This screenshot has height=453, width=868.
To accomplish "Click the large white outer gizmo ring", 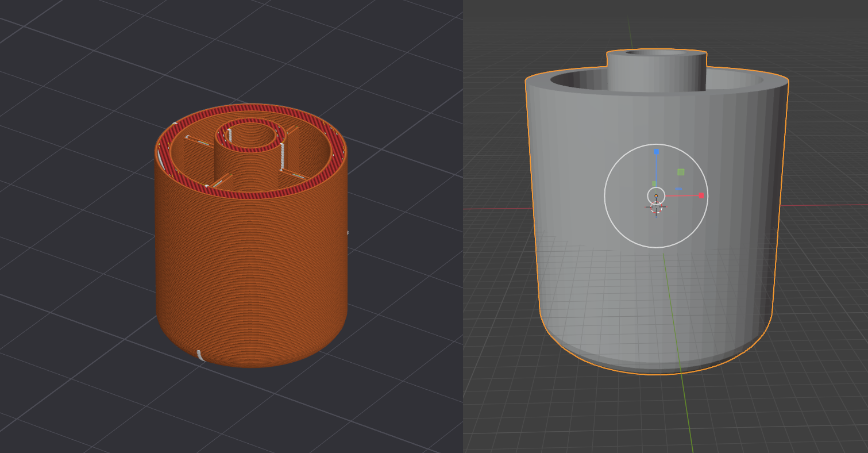I will pos(656,196).
